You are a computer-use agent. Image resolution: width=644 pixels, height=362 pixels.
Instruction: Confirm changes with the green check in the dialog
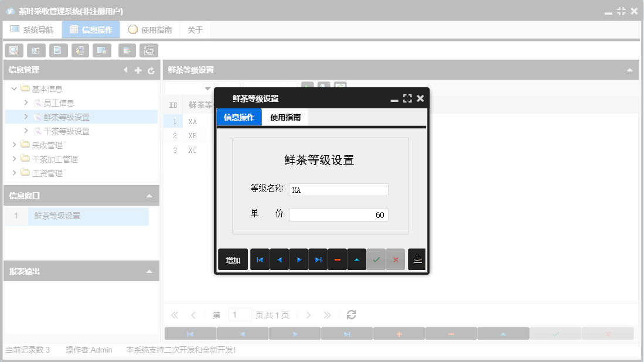pyautogui.click(x=376, y=259)
